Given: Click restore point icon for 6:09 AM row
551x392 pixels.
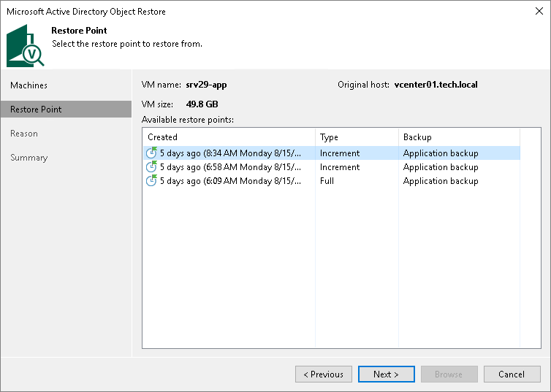Looking at the screenshot, I should (151, 181).
